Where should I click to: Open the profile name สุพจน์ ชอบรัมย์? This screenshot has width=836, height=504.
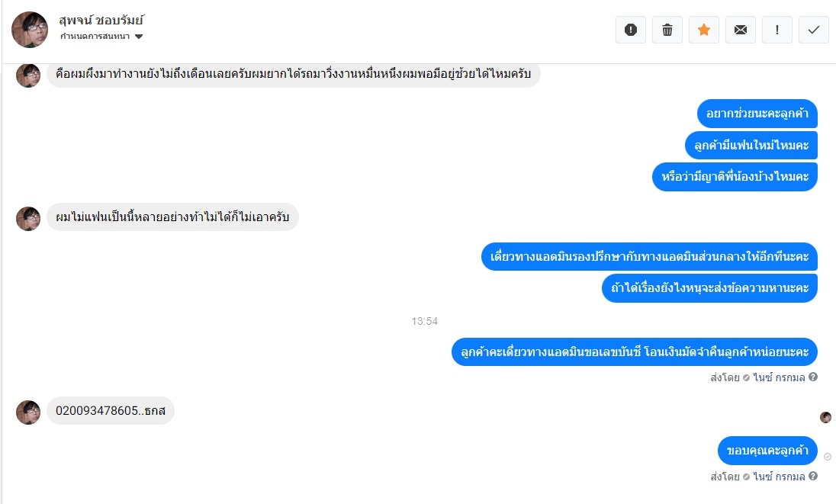[x=101, y=21]
